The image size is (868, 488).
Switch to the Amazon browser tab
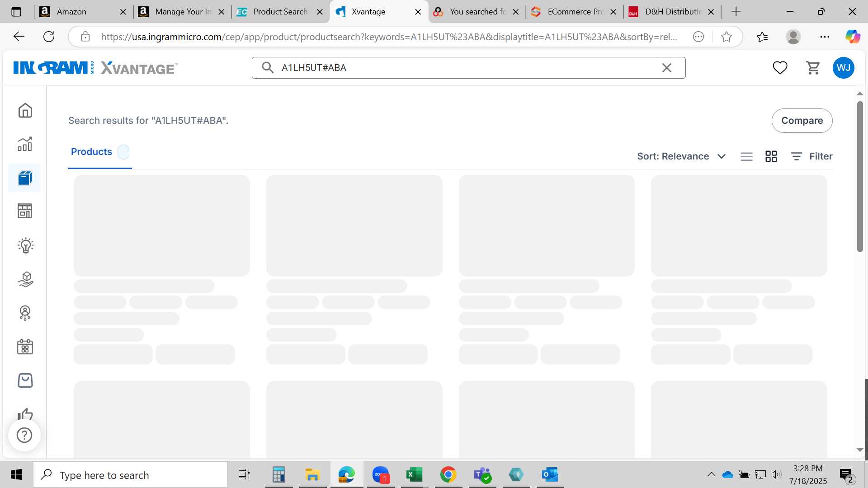(x=83, y=12)
